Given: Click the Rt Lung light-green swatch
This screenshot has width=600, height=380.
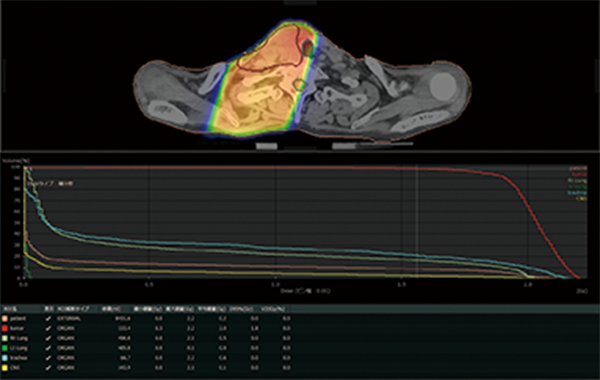Looking at the screenshot, I should tap(5, 338).
